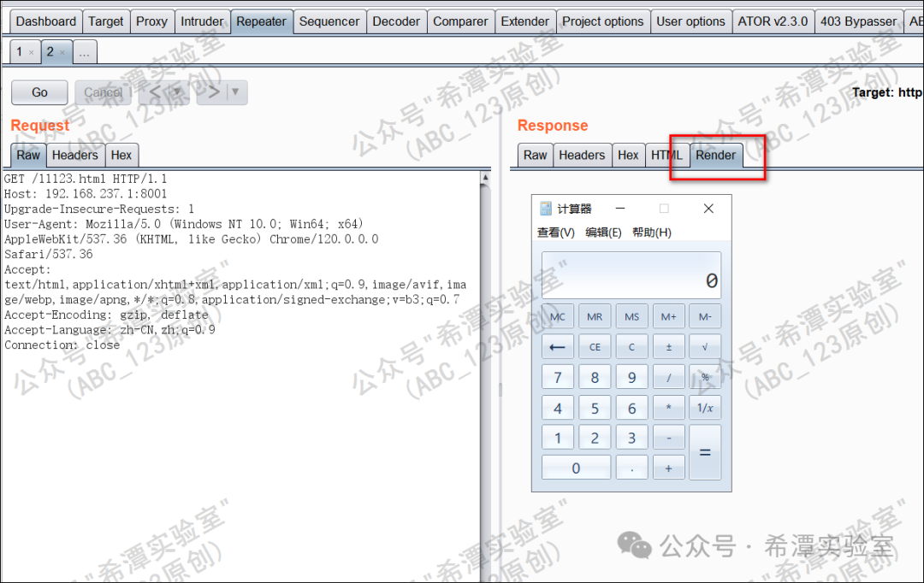This screenshot has height=583, width=924.
Task: Click the GET /11123.html request line
Action: tap(86, 179)
